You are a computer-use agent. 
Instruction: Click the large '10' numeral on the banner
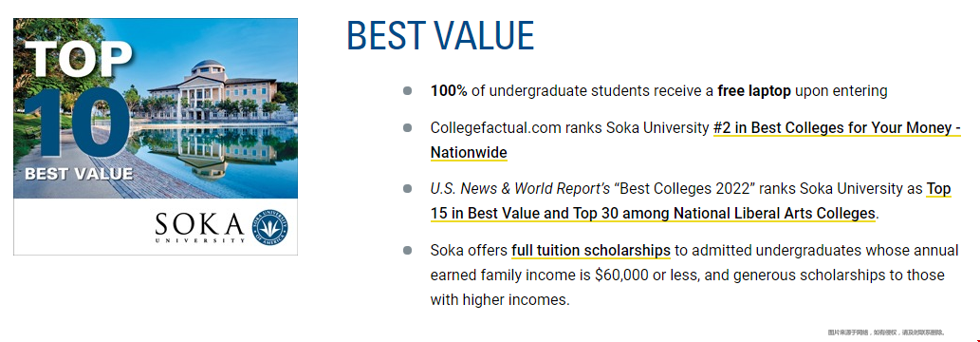(79, 123)
